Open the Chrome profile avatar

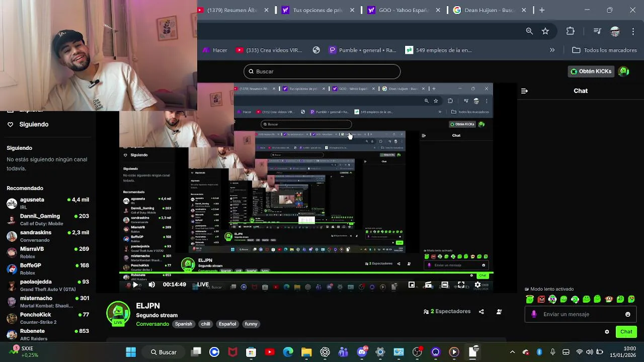click(615, 31)
